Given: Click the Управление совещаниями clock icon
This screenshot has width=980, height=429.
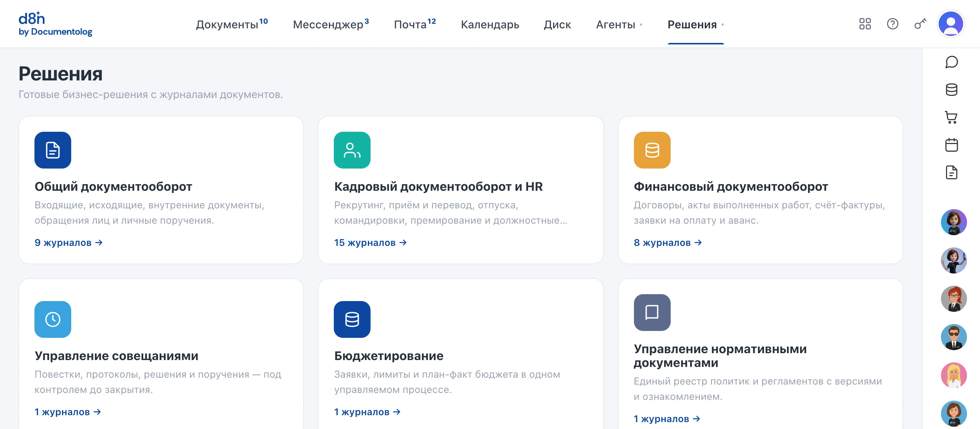Looking at the screenshot, I should pyautogui.click(x=53, y=319).
